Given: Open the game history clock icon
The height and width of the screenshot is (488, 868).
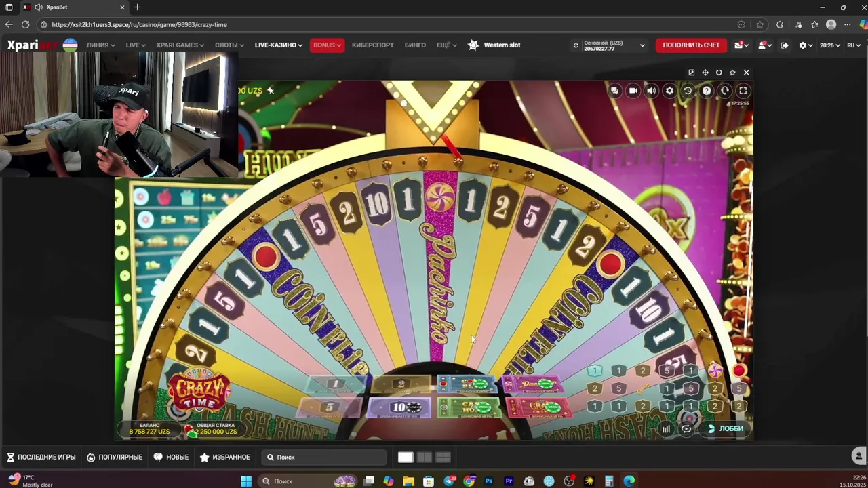Looking at the screenshot, I should point(688,91).
